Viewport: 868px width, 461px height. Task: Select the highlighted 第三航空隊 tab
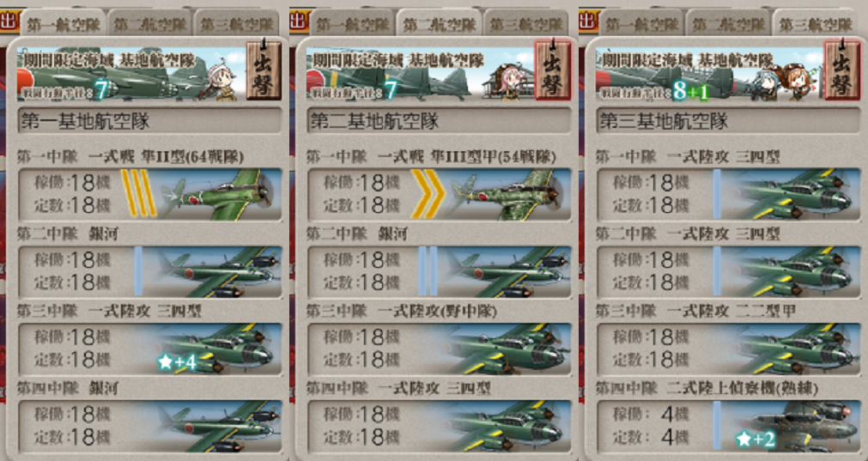pos(815,24)
